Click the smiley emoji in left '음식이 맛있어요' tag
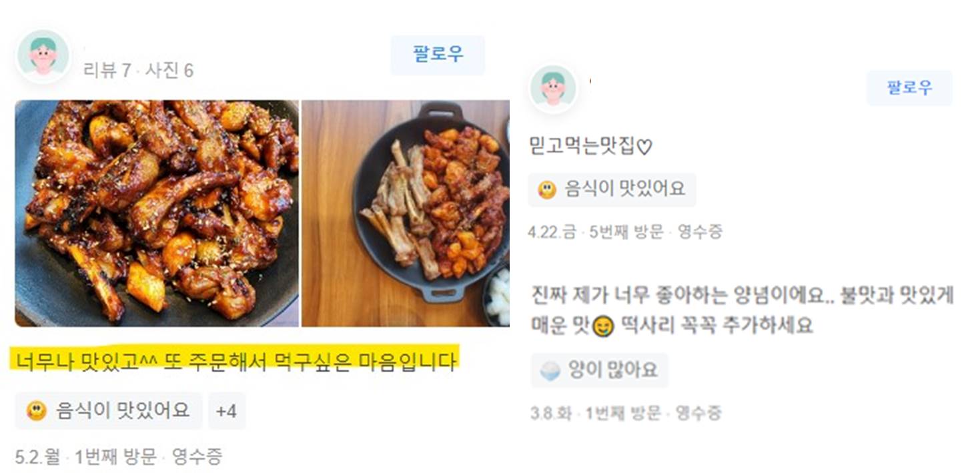 tap(37, 410)
